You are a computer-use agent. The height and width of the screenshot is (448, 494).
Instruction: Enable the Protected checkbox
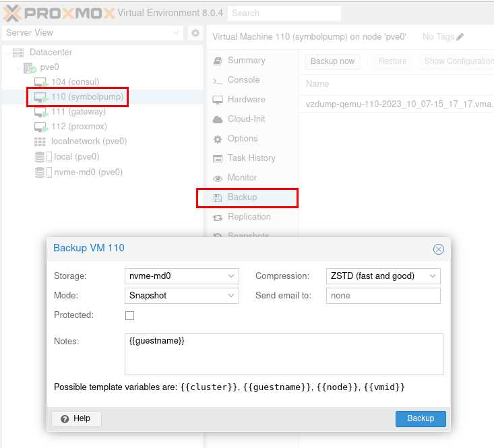point(129,315)
